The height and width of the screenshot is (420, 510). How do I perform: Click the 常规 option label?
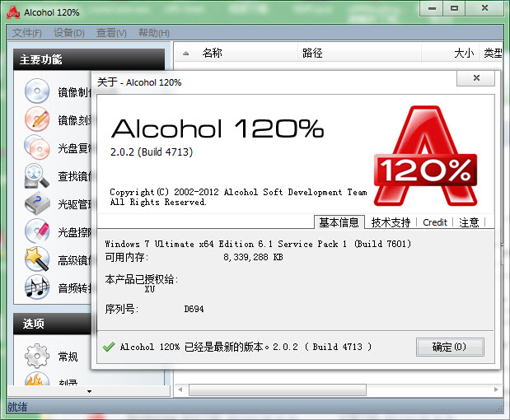(68, 357)
